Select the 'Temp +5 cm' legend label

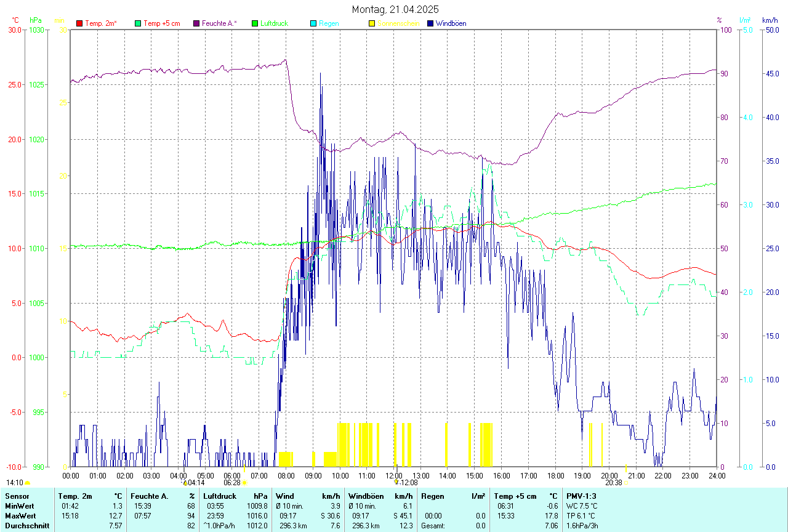pyautogui.click(x=162, y=23)
